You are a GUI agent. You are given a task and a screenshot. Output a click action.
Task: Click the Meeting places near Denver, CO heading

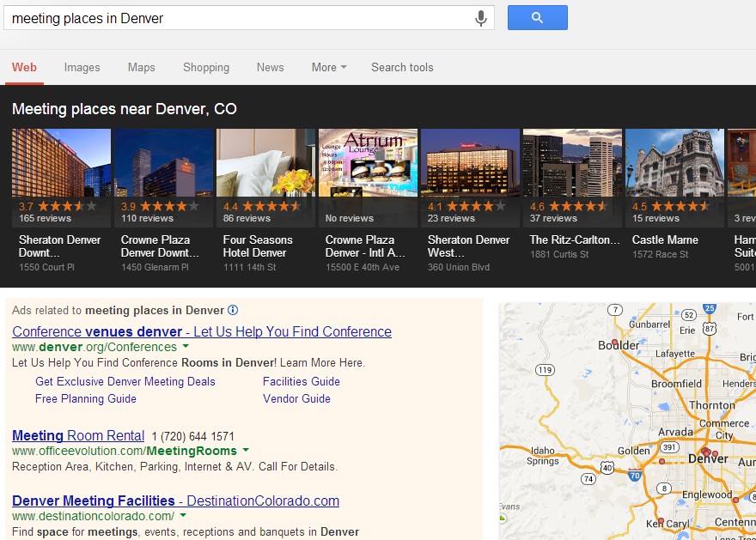(125, 109)
